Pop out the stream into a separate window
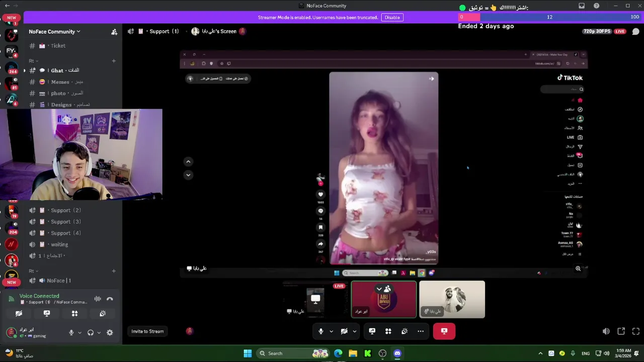Viewport: 644px width, 362px height. (621, 331)
